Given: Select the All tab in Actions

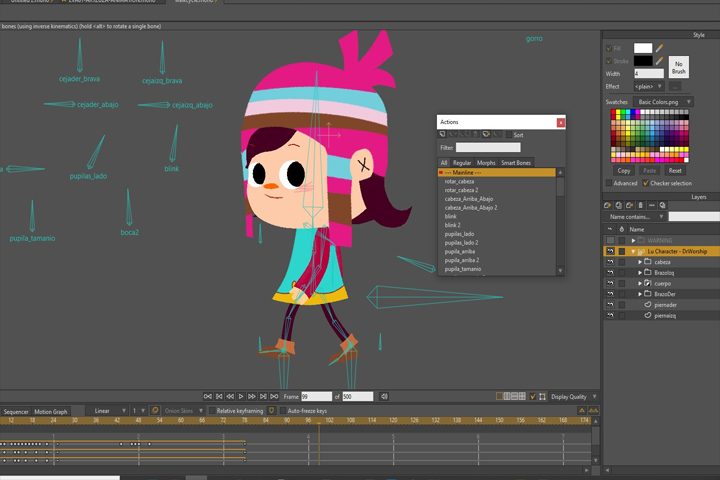Looking at the screenshot, I should click(444, 163).
